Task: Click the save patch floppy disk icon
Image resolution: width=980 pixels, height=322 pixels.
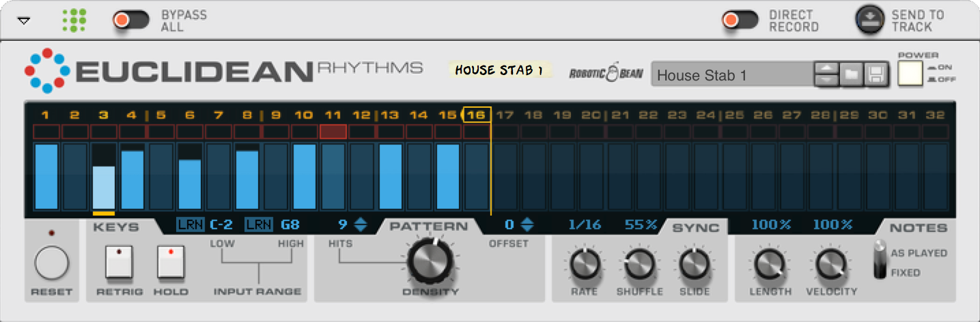Action: point(876,74)
